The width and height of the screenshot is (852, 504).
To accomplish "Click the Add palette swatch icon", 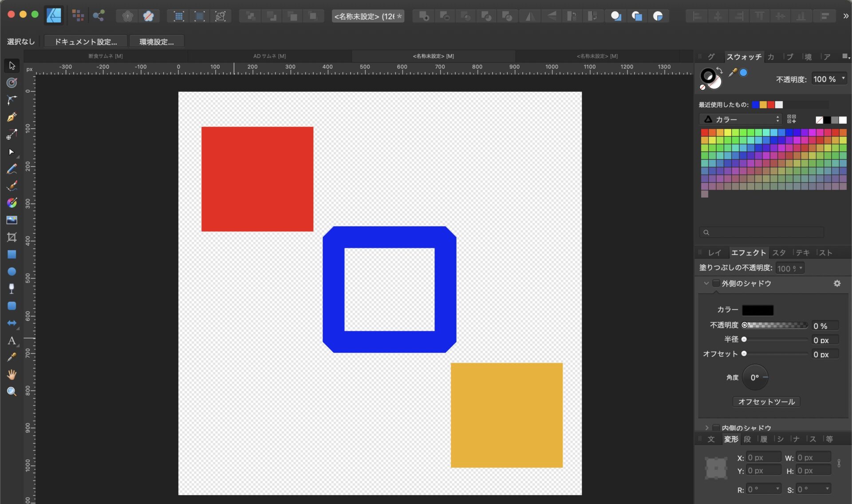I will tap(792, 119).
